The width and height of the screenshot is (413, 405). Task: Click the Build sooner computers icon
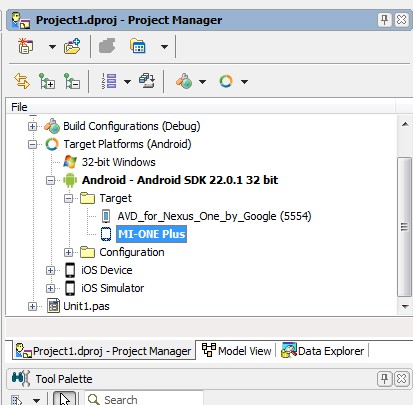[147, 81]
